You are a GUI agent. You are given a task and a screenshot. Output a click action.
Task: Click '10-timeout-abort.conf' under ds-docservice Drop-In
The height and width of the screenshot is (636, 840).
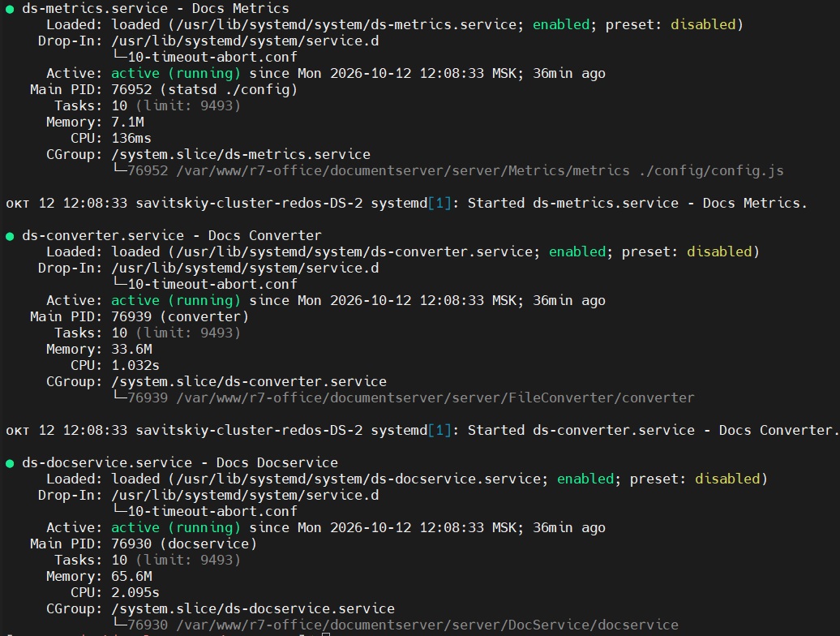212,511
